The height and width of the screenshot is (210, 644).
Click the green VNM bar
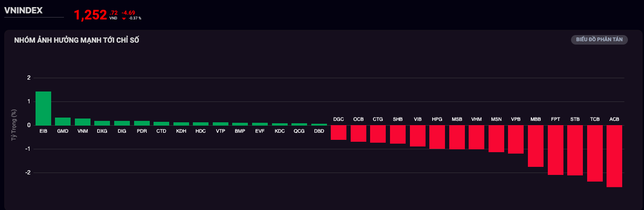pos(82,122)
